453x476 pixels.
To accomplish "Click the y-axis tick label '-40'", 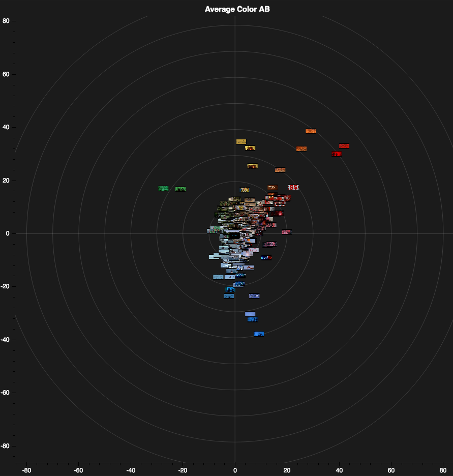I will [5, 340].
